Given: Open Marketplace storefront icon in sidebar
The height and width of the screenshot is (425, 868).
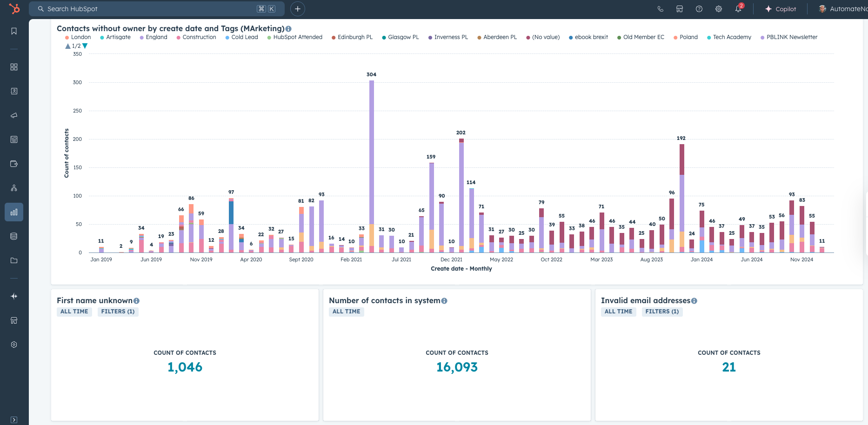Looking at the screenshot, I should 14,320.
